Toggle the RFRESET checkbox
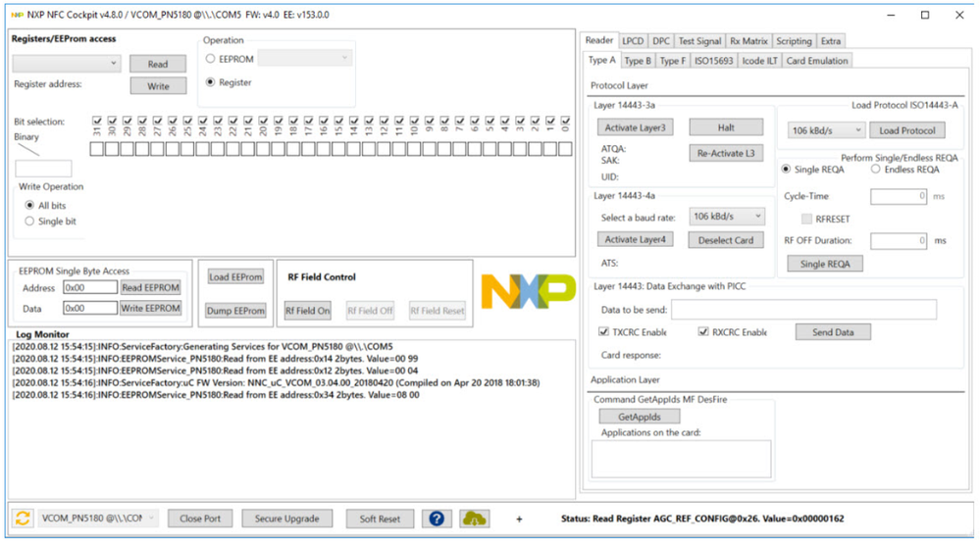The width and height of the screenshot is (980, 544). pyautogui.click(x=807, y=219)
